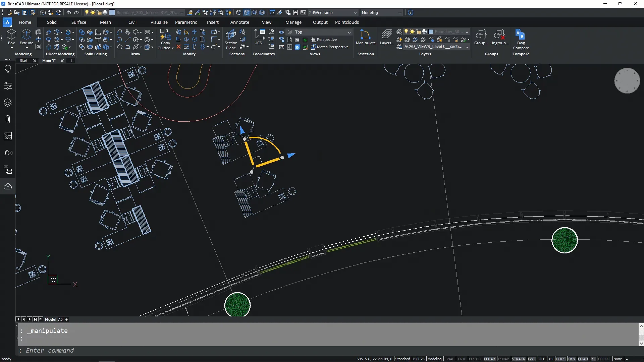Click the Match Perspective button
Screen dimensions: 644x362
point(329,47)
